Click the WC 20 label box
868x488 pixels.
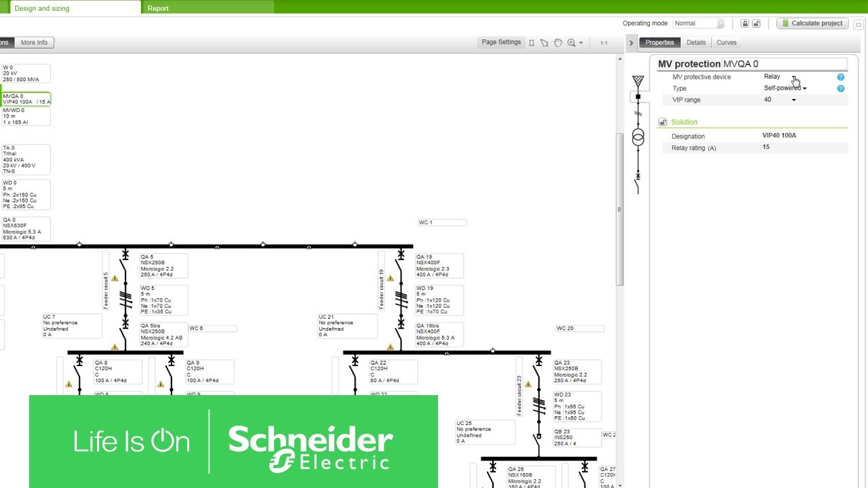click(x=580, y=329)
